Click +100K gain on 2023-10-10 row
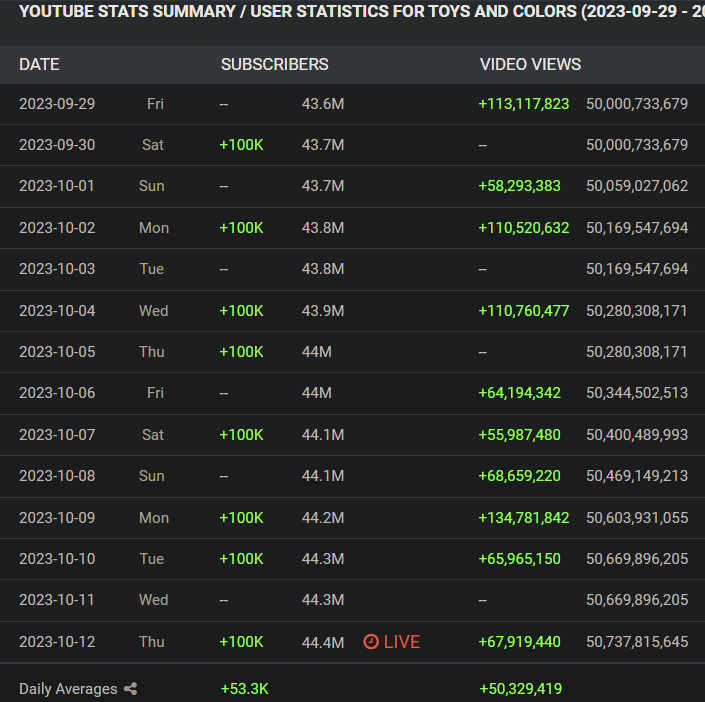 click(241, 559)
